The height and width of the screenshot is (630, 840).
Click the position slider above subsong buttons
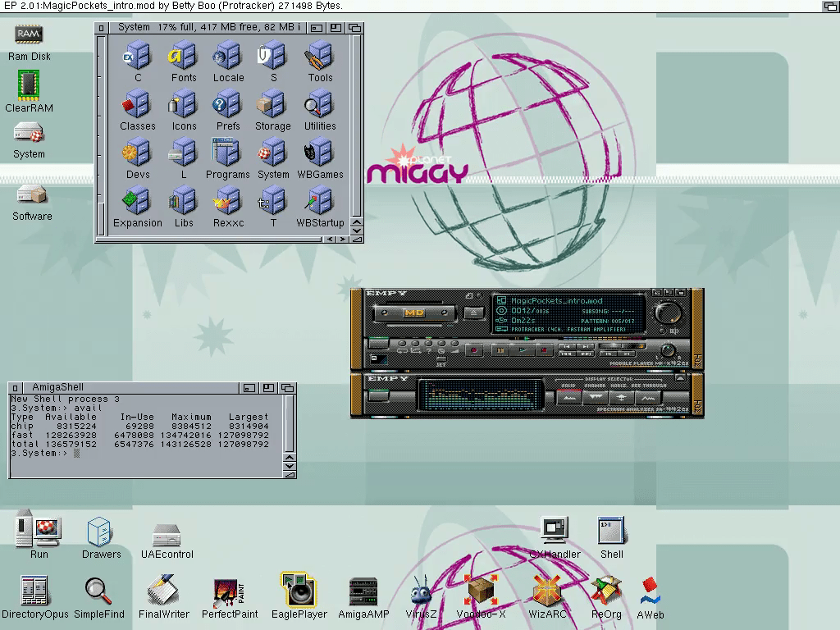point(622,345)
